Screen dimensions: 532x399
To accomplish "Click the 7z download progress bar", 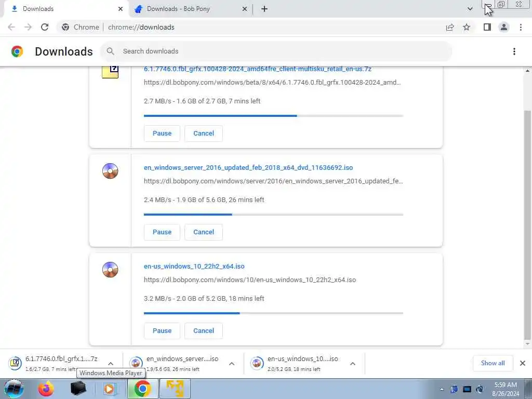I will point(273,116).
